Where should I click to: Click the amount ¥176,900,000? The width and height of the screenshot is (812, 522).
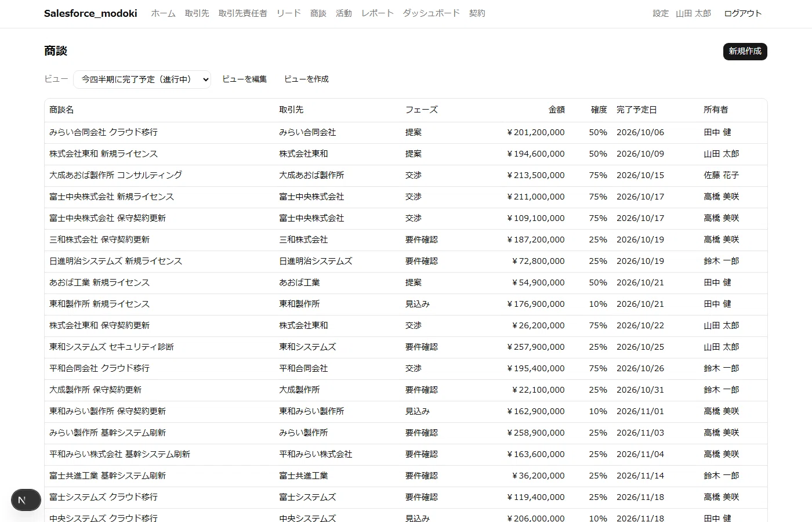coord(535,304)
